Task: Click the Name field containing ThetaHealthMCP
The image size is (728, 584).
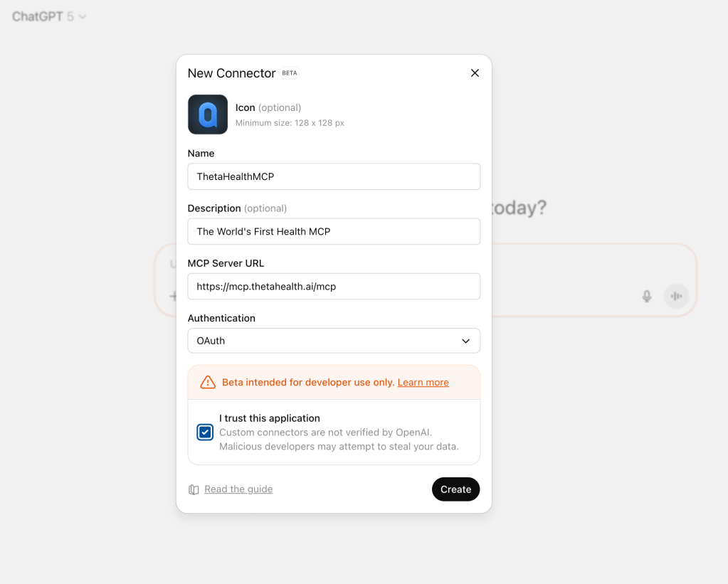Action: (334, 176)
